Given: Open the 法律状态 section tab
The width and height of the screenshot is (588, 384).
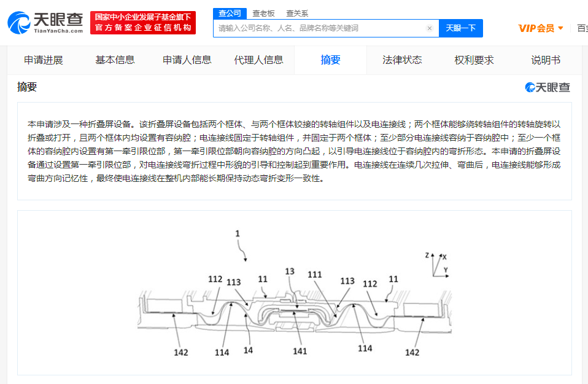Looking at the screenshot, I should point(402,60).
